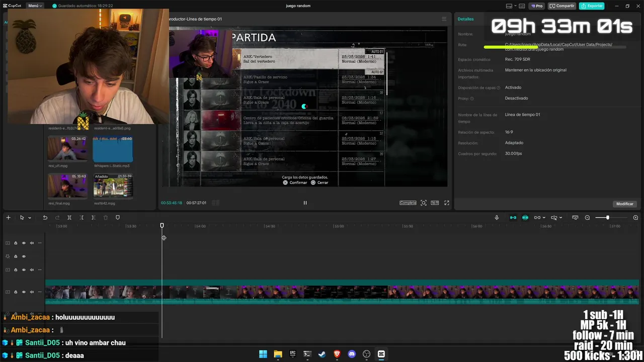644x362 pixels.
Task: Open the keyboard shortcuts icon in title bar
Action: 522,6
